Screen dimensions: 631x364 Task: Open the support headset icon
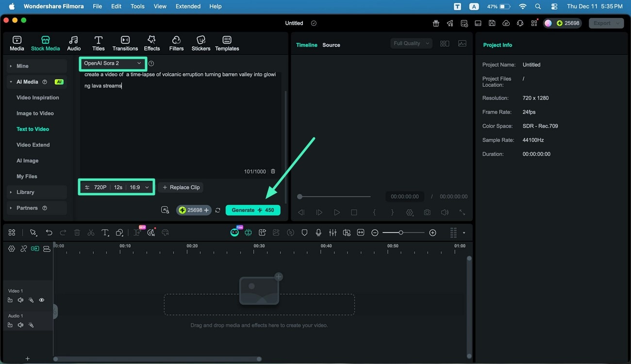(x=520, y=23)
